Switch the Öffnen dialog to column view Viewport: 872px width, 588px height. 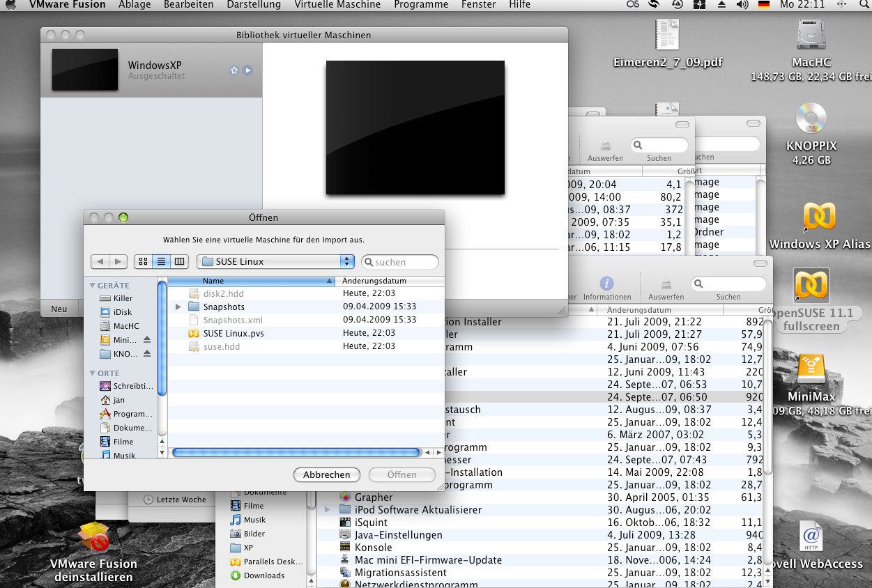pos(180,261)
